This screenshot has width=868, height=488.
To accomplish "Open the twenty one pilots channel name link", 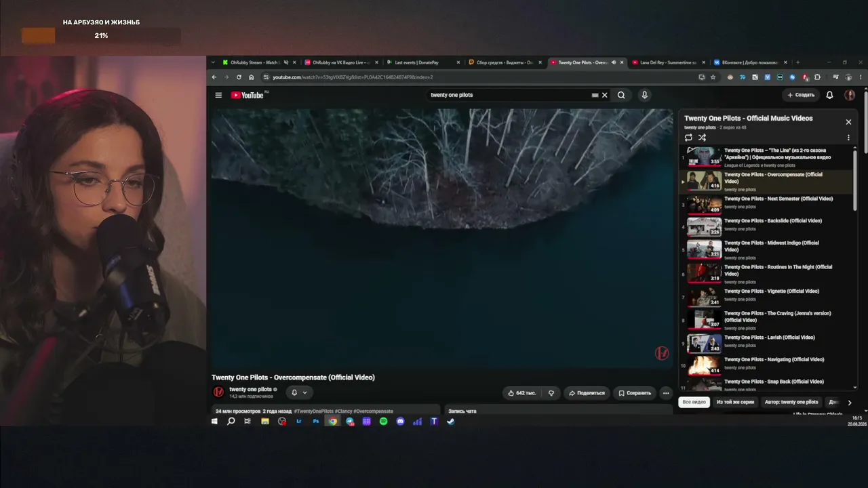I will coord(250,390).
